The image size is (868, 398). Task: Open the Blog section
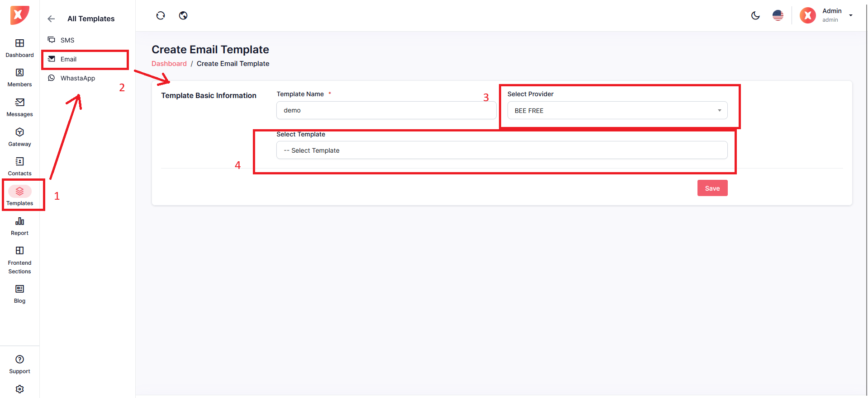(x=19, y=294)
